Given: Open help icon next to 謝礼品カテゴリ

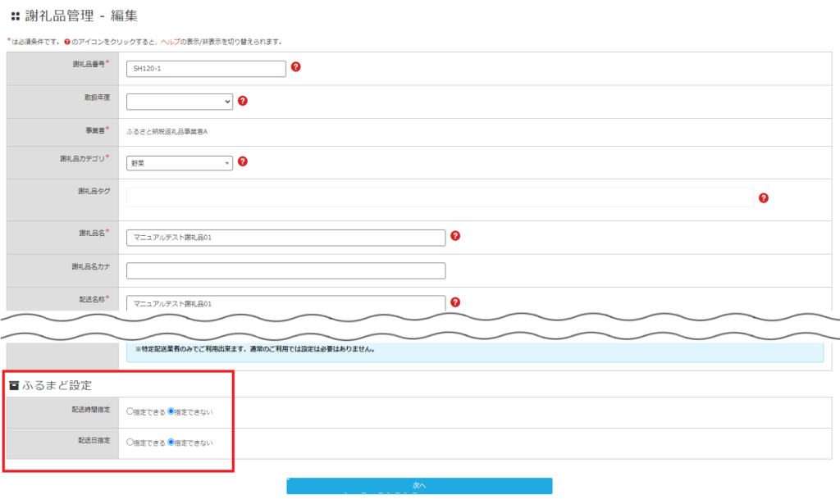Looking at the screenshot, I should [x=243, y=162].
